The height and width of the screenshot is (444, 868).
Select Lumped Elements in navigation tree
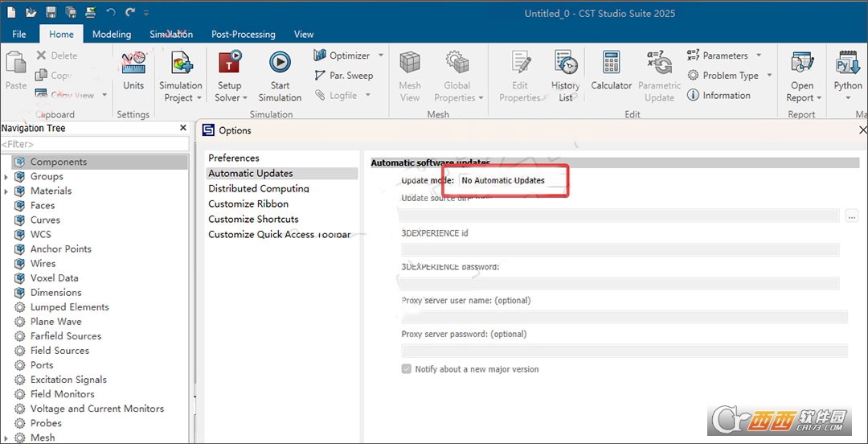(70, 307)
